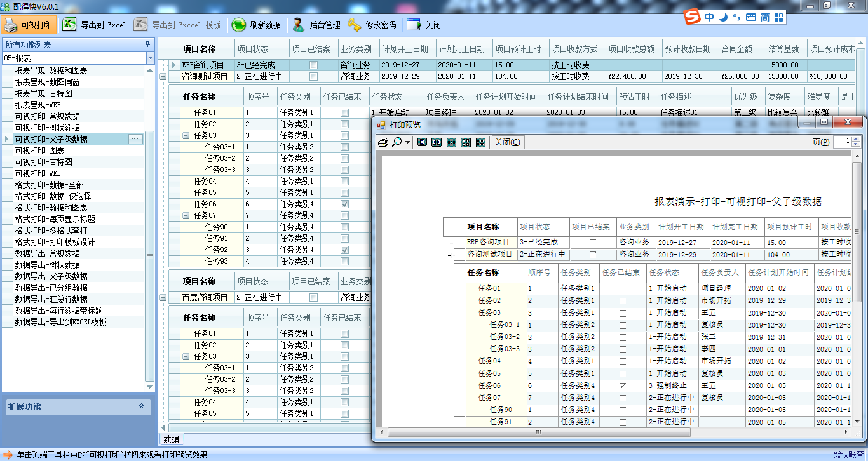Collapse the 任务07 tree node

(186, 215)
